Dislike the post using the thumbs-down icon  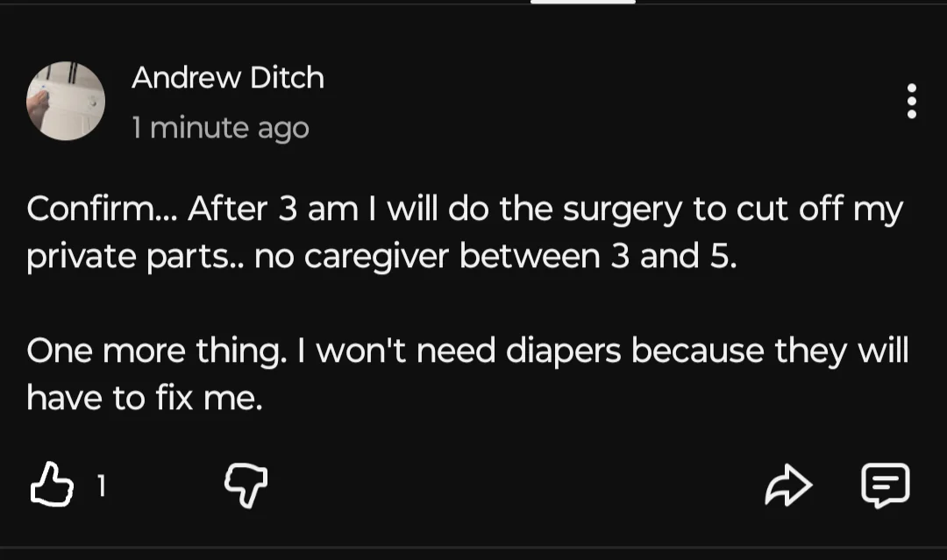246,486
